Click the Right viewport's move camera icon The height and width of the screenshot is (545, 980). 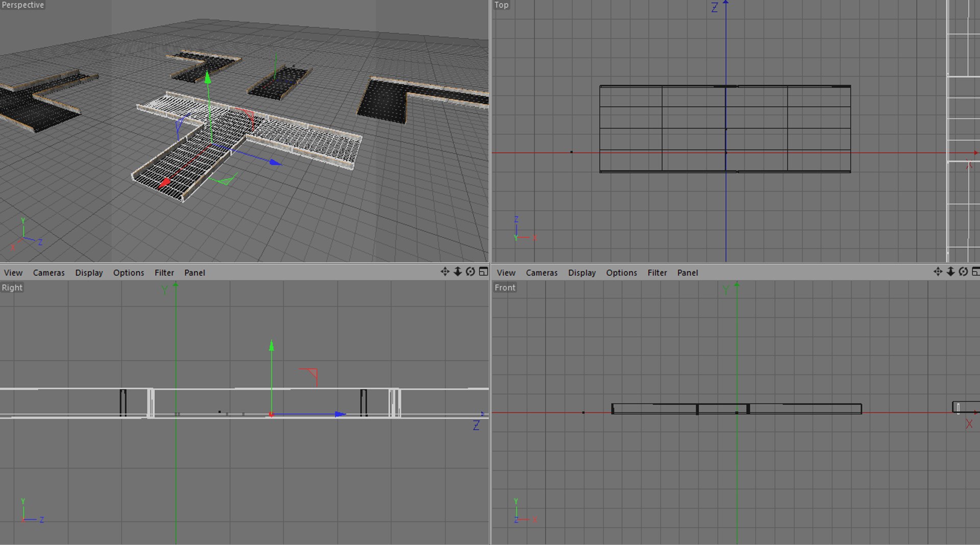[445, 271]
